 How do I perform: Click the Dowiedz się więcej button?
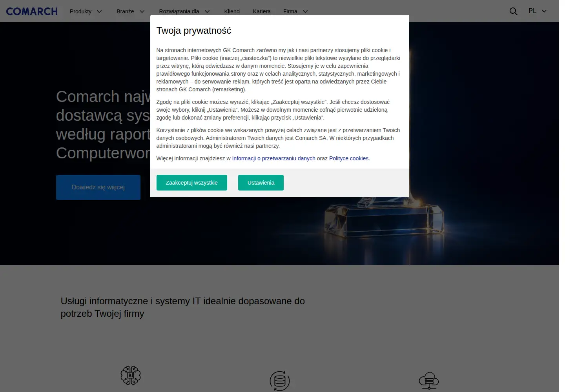(x=98, y=187)
